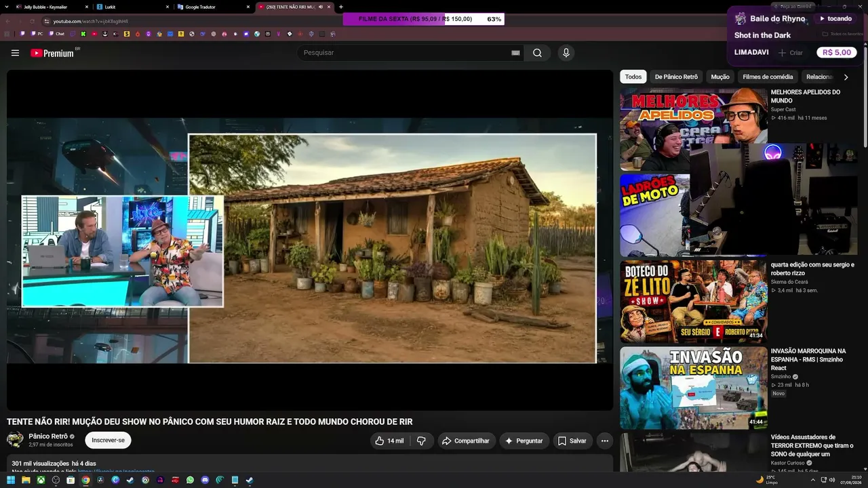Open Invasão na Espanha video thumbnail

coord(694,388)
